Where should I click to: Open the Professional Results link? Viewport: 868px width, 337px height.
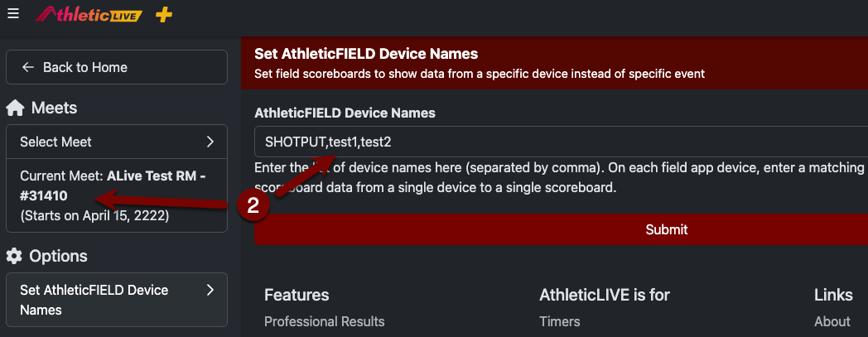click(x=325, y=321)
